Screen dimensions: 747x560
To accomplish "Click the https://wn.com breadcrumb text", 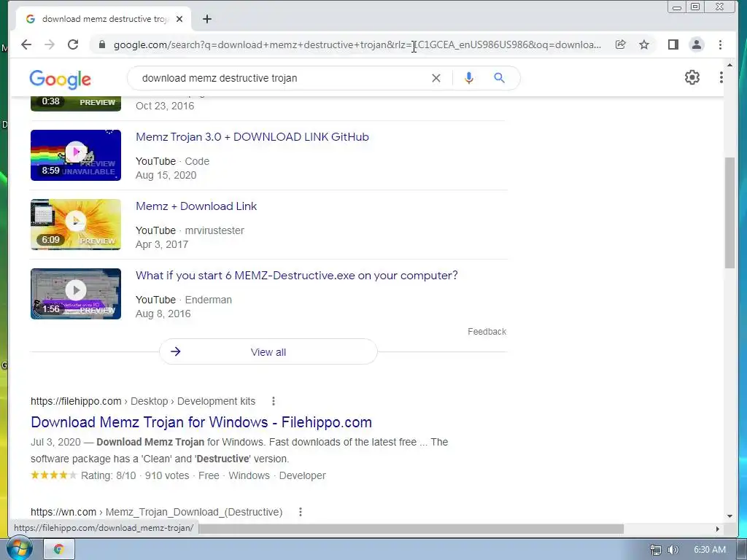I will point(63,512).
